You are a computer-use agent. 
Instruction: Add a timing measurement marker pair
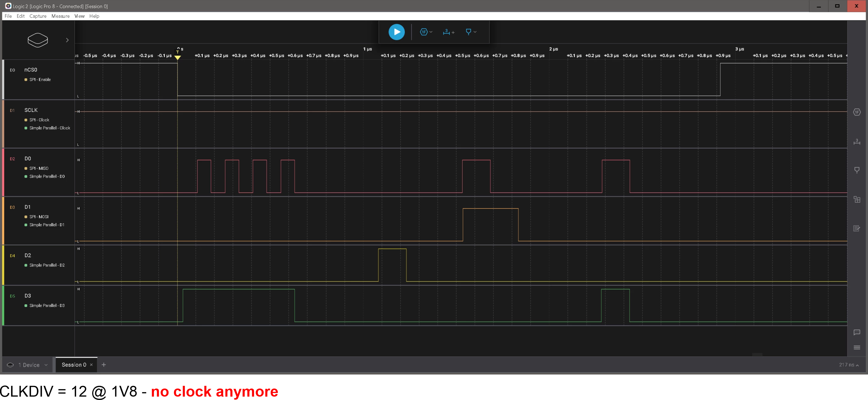(449, 32)
